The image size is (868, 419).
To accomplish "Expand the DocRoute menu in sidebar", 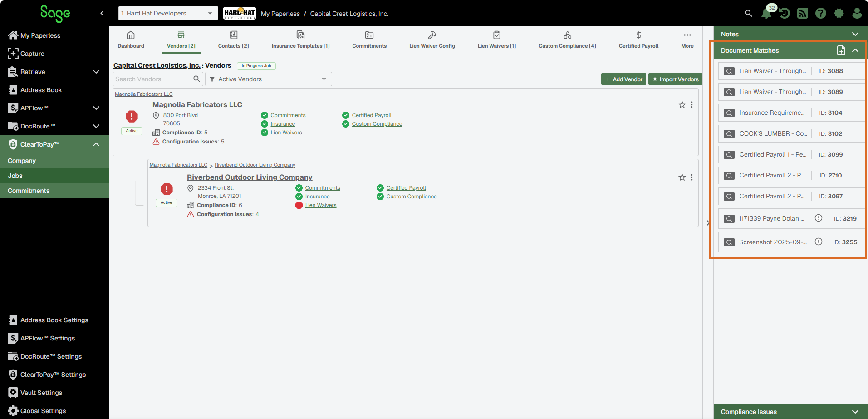I will 96,126.
